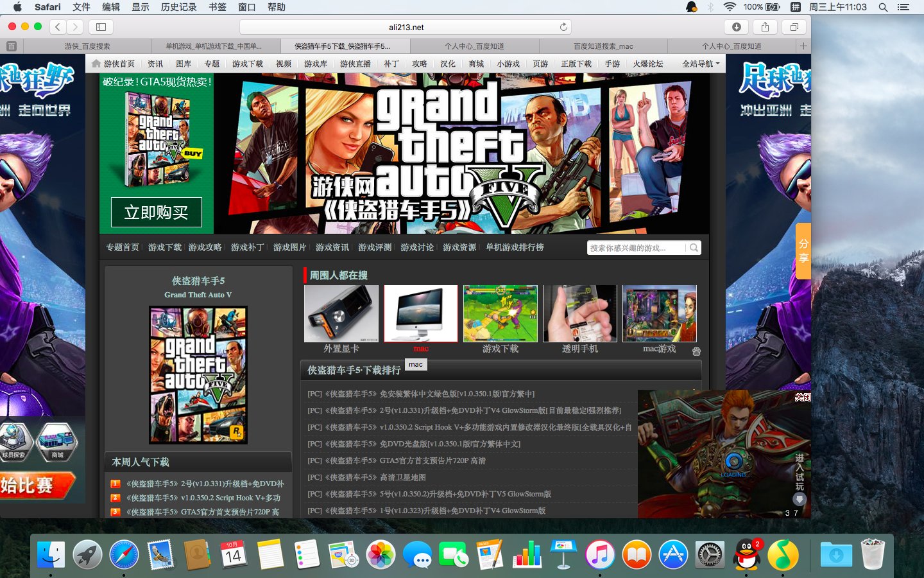This screenshot has width=924, height=578.
Task: Open the 历史记录 menu in menu bar
Action: 178,7
